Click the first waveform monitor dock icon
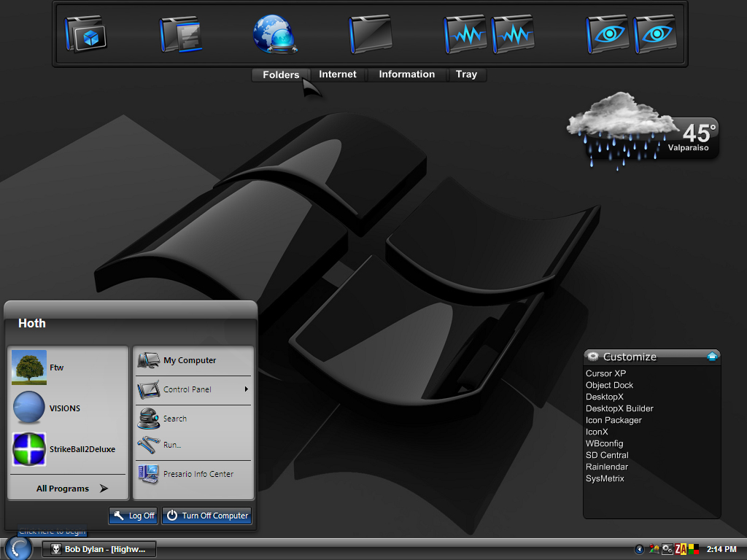747x560 pixels. pos(465,34)
